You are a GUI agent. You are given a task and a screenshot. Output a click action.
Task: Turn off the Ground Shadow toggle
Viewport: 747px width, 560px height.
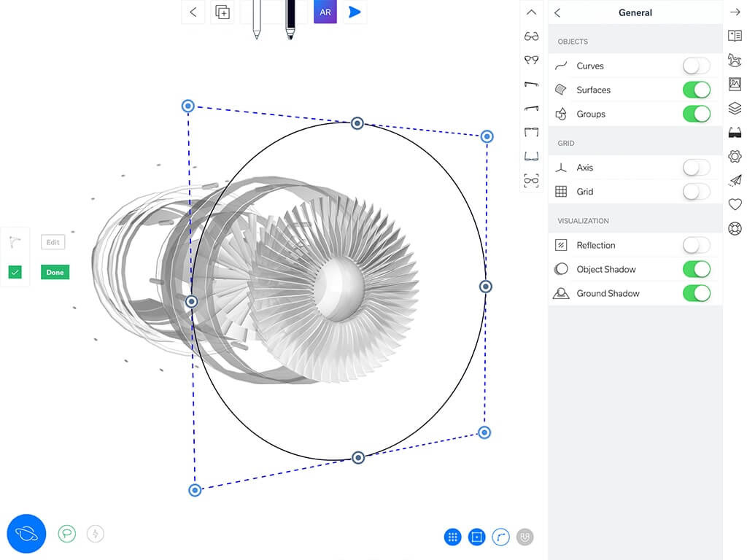(x=696, y=293)
